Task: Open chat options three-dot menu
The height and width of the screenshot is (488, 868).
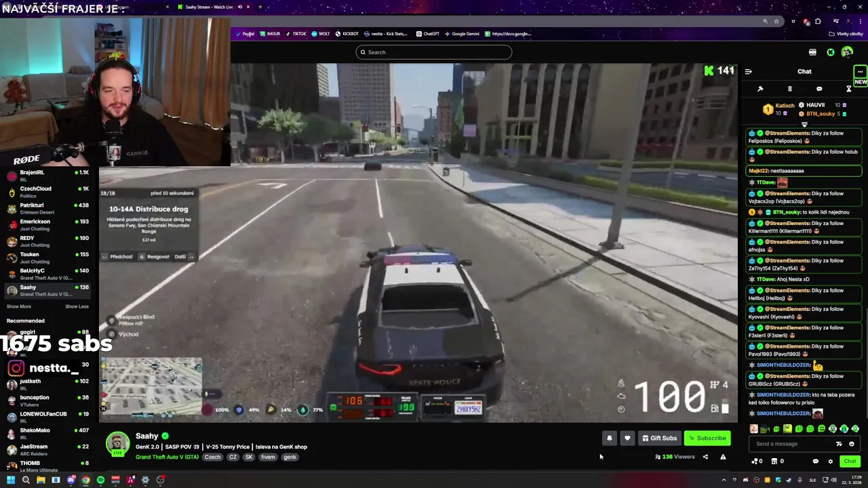Action: pyautogui.click(x=860, y=71)
